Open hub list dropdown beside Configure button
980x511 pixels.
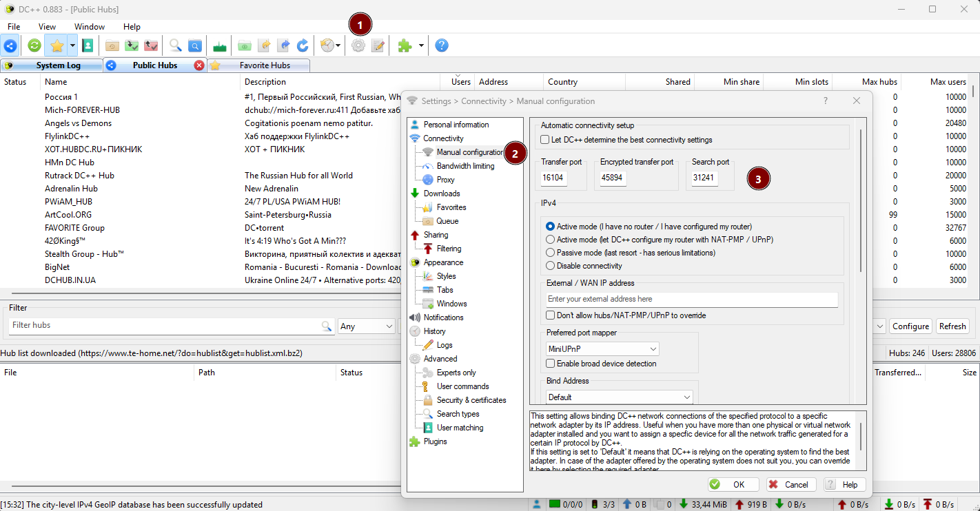pos(880,326)
